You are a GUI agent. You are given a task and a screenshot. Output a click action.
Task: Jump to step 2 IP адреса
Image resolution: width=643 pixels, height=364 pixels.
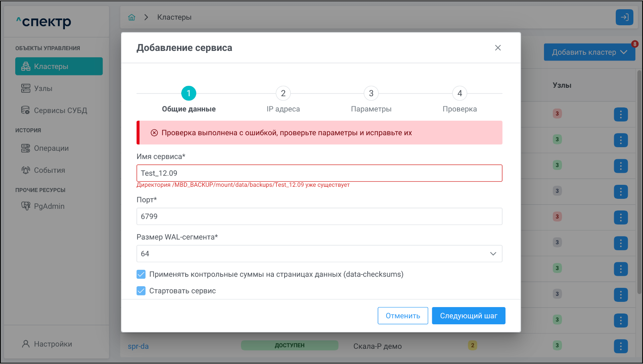[283, 93]
